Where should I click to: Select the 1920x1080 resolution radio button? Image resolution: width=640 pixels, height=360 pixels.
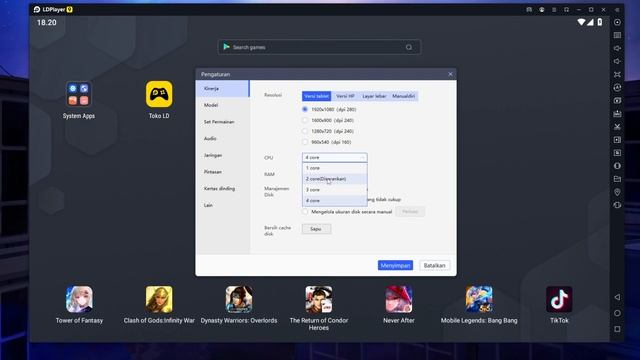pos(305,109)
